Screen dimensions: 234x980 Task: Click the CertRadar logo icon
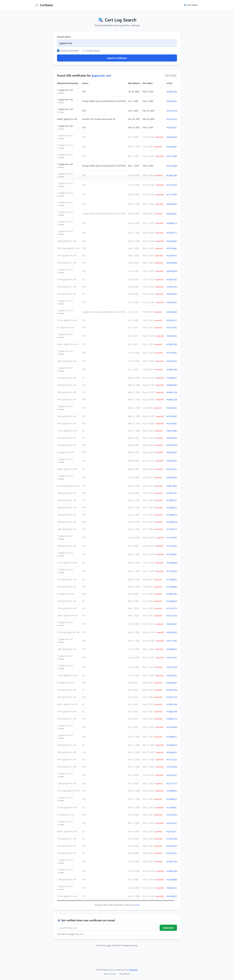point(37,5)
